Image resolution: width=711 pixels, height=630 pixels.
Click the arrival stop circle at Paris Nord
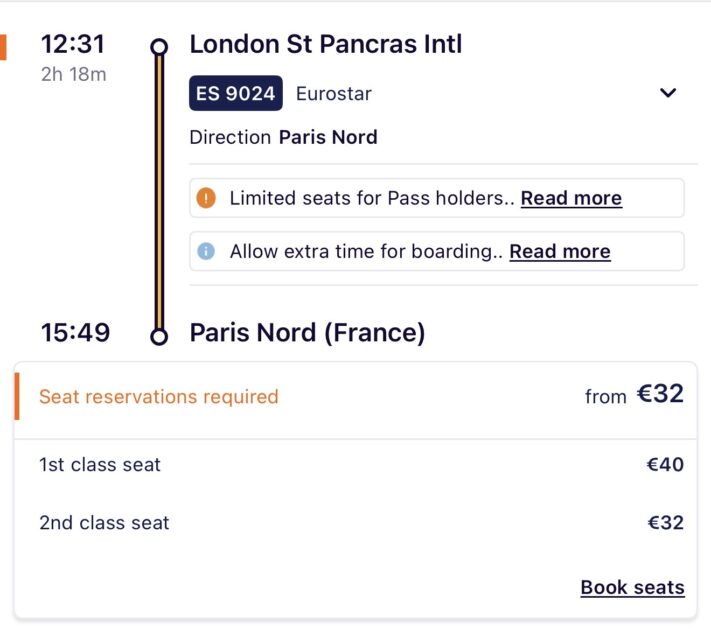(x=158, y=336)
